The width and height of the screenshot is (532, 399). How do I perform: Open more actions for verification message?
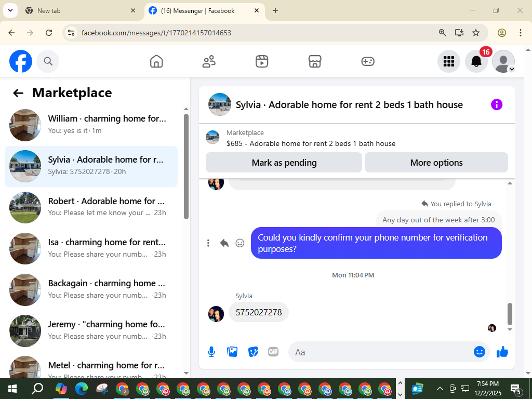click(x=208, y=243)
